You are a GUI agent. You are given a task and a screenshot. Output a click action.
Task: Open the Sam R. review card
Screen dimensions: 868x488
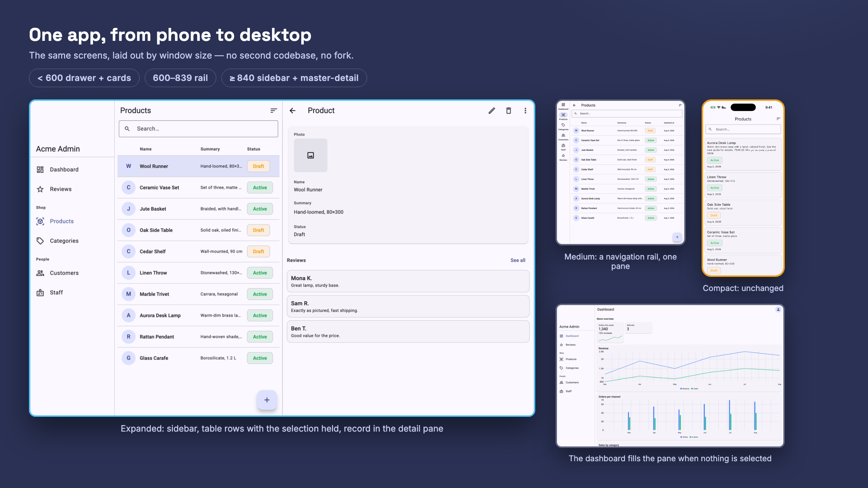click(x=408, y=307)
